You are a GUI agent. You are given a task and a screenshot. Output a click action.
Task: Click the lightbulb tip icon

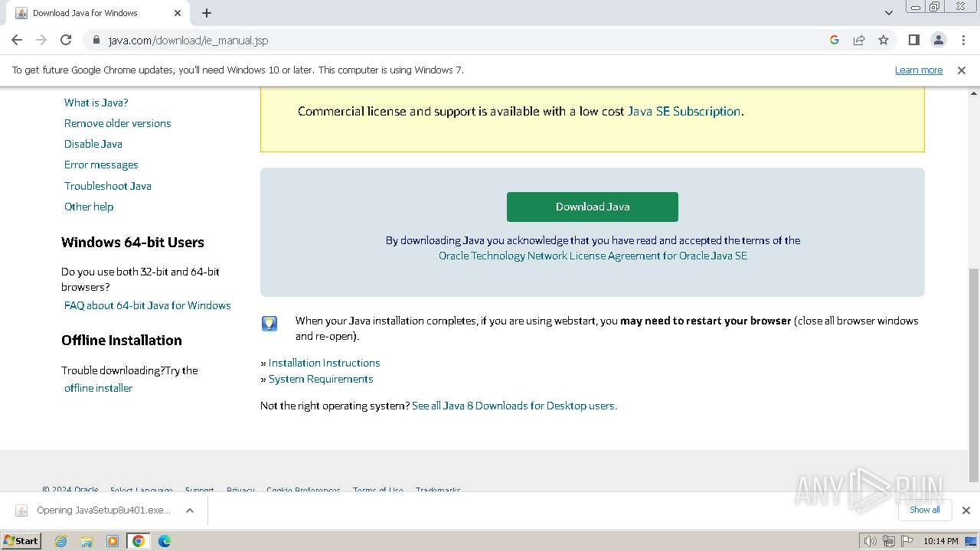[x=269, y=324]
